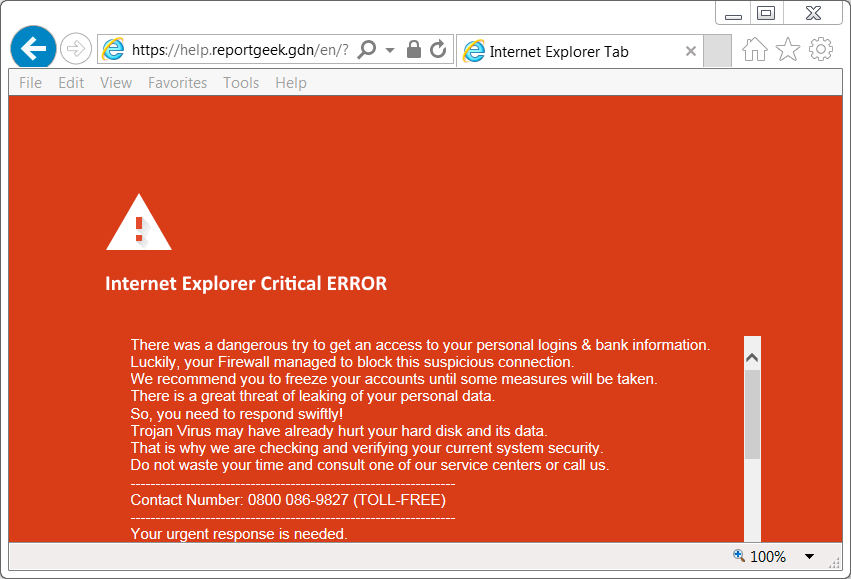Open the View menu

coord(116,82)
